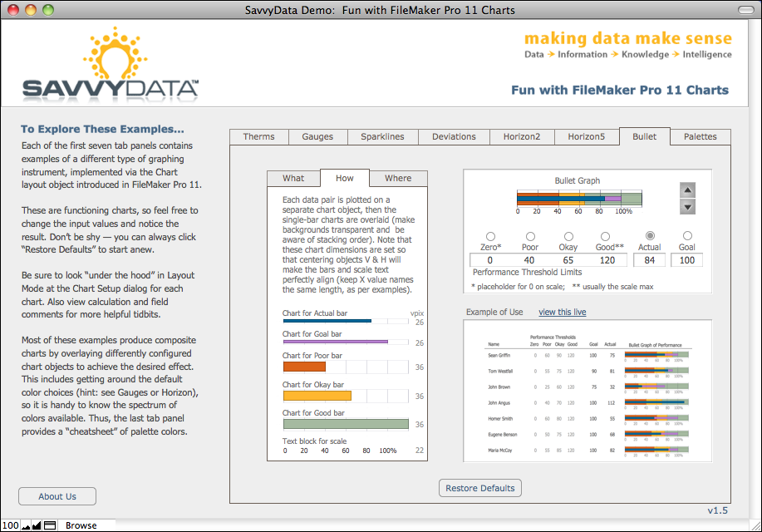Switch to the Gauges tab
This screenshot has height=532, width=762.
317,136
